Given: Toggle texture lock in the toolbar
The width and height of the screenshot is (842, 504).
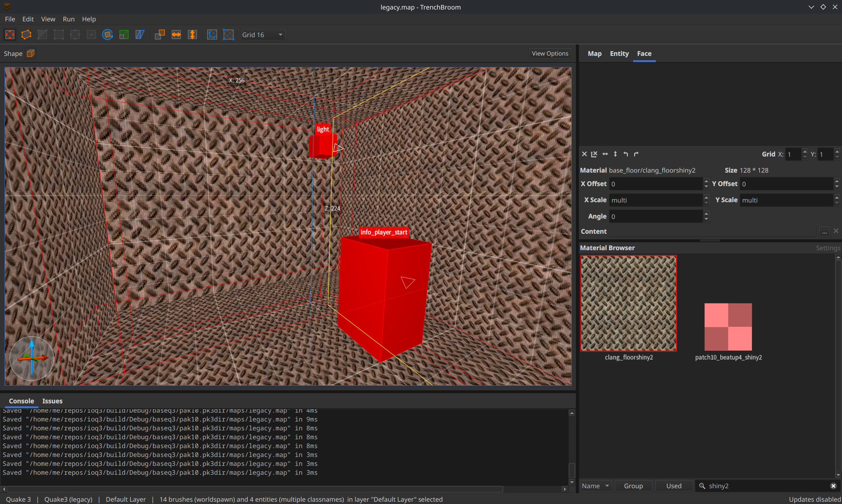Looking at the screenshot, I should [x=211, y=34].
